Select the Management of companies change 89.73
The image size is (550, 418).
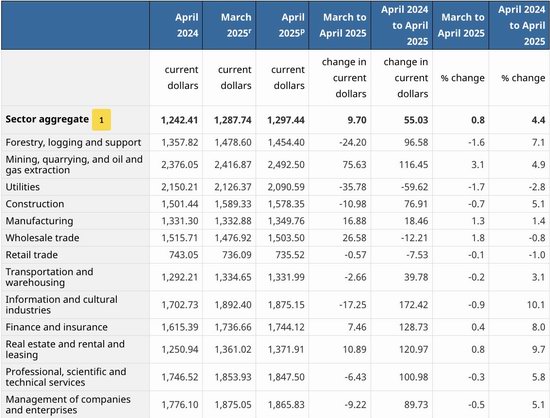416,405
